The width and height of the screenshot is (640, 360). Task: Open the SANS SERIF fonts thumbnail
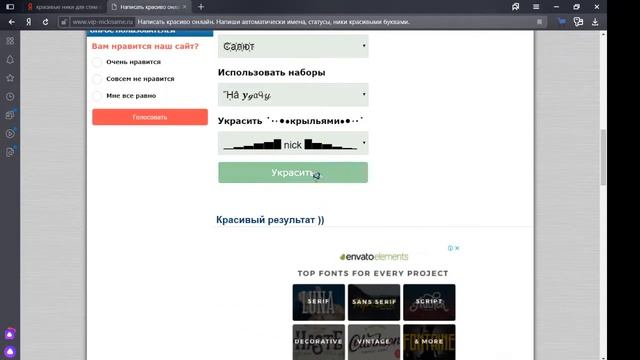pos(374,302)
